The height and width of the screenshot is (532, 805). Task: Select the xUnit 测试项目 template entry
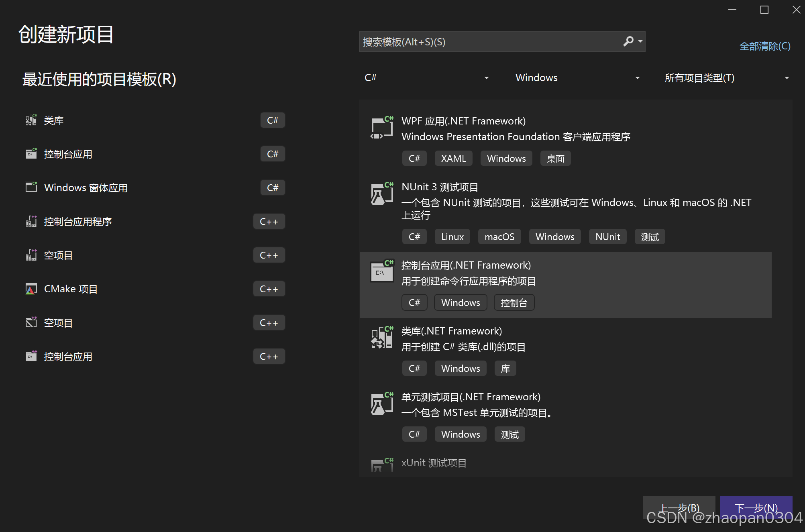(434, 463)
